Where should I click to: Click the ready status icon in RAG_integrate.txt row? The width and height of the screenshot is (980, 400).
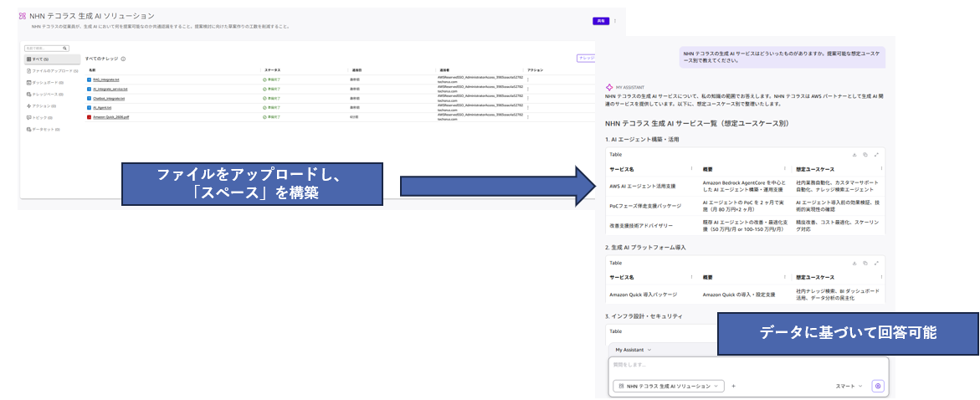(265, 80)
